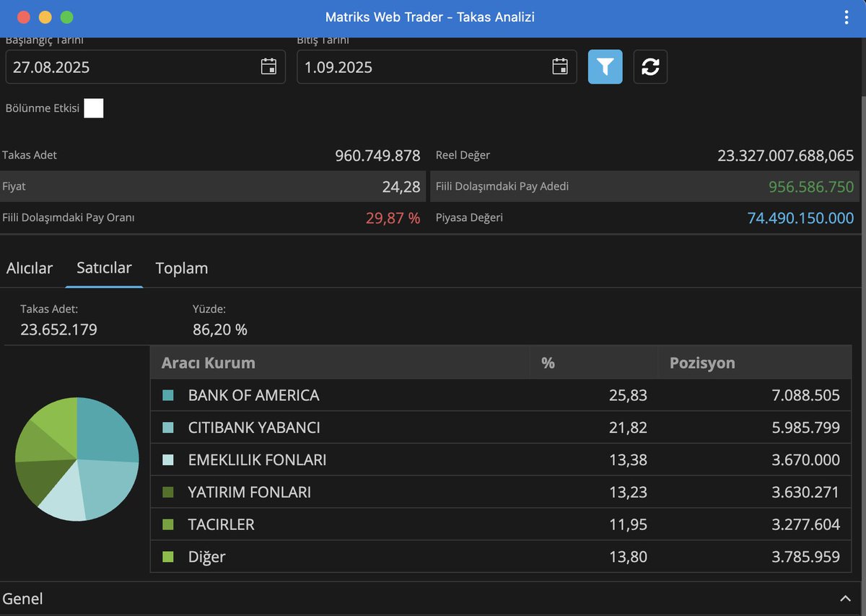The width and height of the screenshot is (866, 616).
Task: Click percentage cell 13,80
Action: click(628, 557)
